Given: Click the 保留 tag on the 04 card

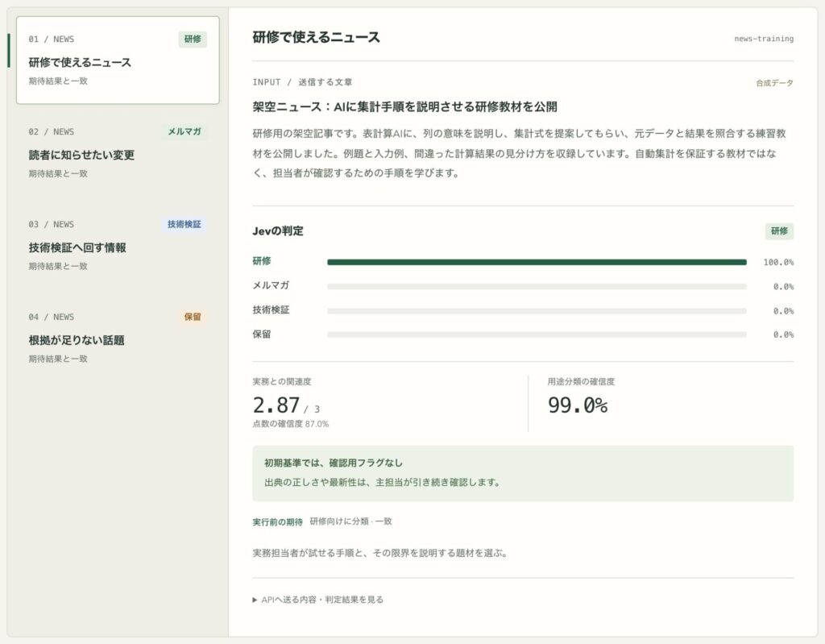Looking at the screenshot, I should 193,317.
